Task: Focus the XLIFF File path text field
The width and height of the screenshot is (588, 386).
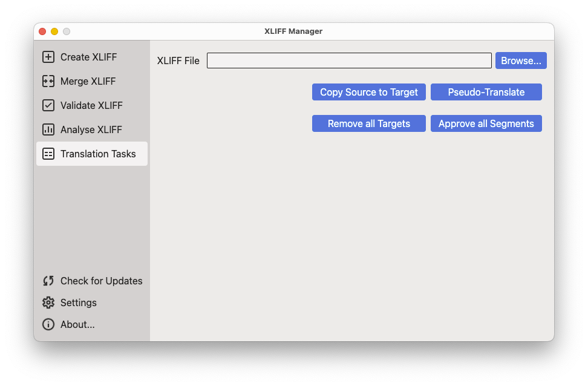Action: coord(349,61)
